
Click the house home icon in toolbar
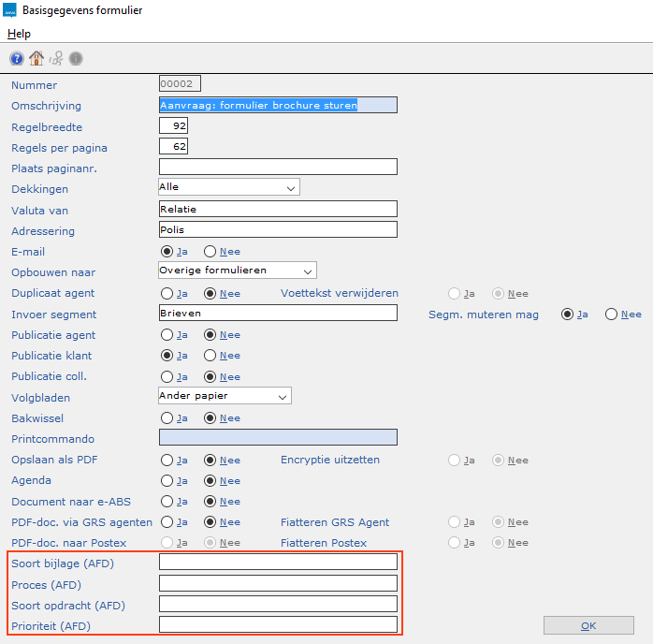click(36, 58)
